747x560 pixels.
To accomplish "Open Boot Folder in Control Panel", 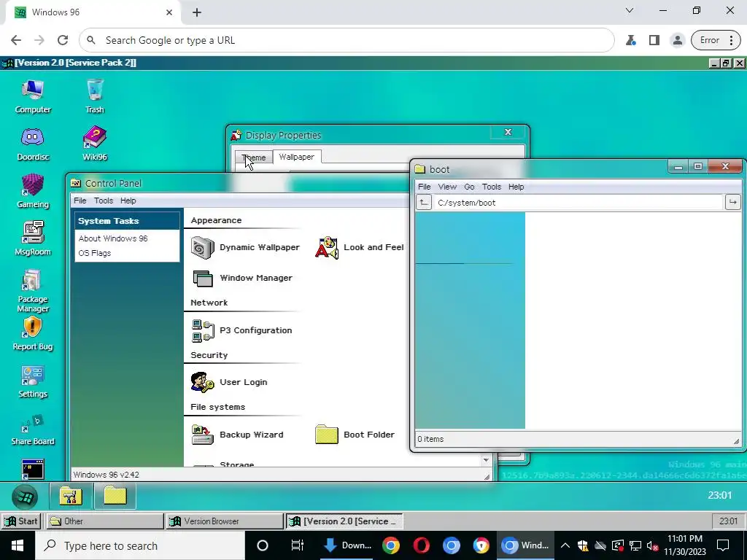I will (x=355, y=435).
